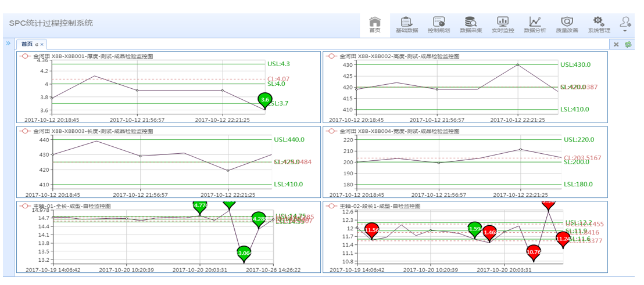Go to 实时监控 monitoring icon
The height and width of the screenshot is (285, 644).
pos(503,24)
